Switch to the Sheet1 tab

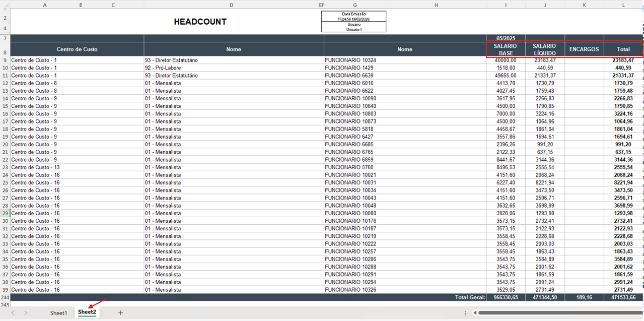(x=58, y=313)
